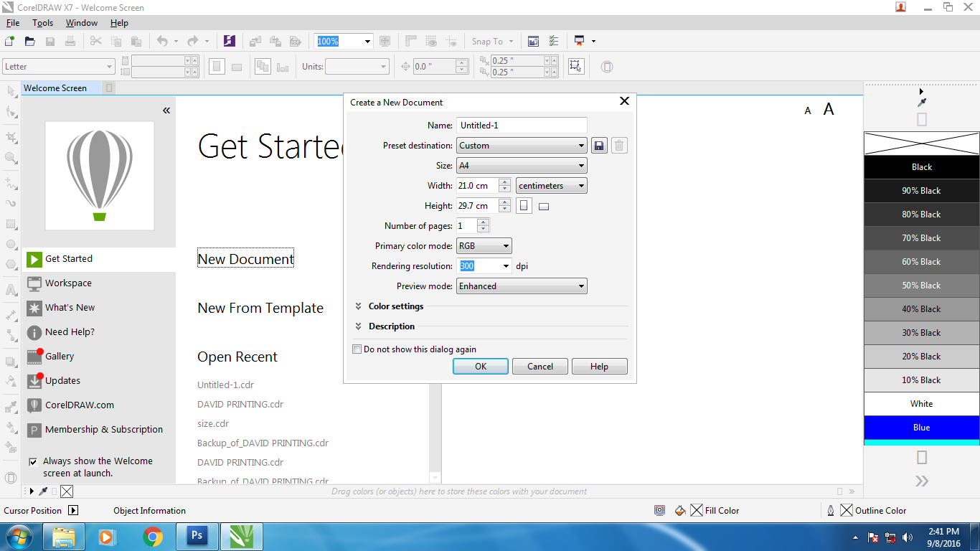Open Google Chrome from the taskbar
Viewport: 980px width, 551px height.
click(152, 537)
